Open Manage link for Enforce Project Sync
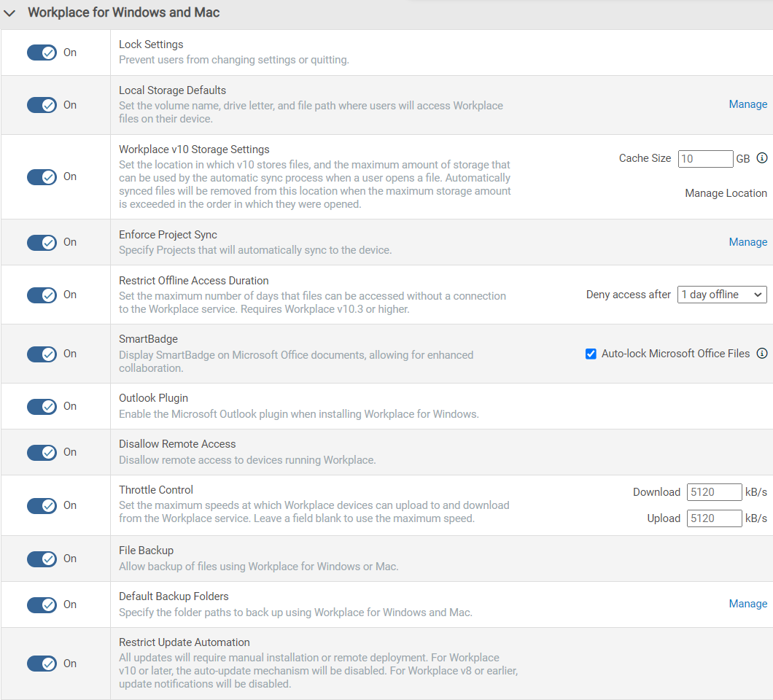This screenshot has width=773, height=700. point(747,242)
